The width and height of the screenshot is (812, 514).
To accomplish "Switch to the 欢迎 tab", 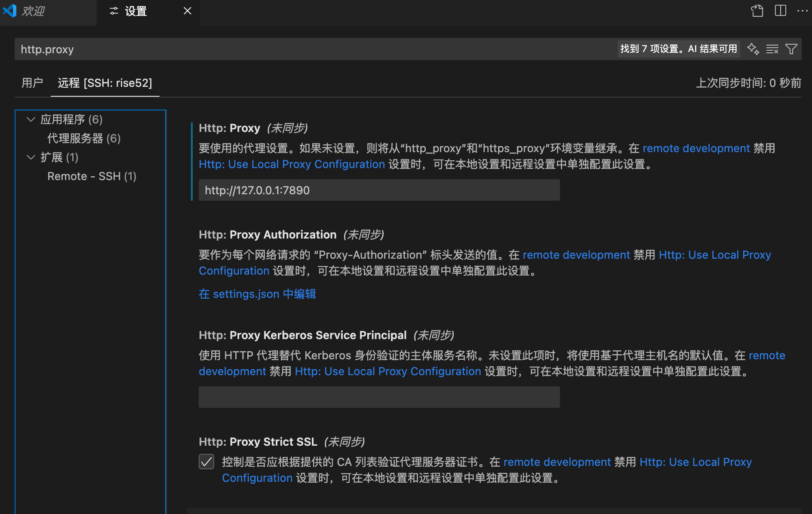I will [x=33, y=11].
